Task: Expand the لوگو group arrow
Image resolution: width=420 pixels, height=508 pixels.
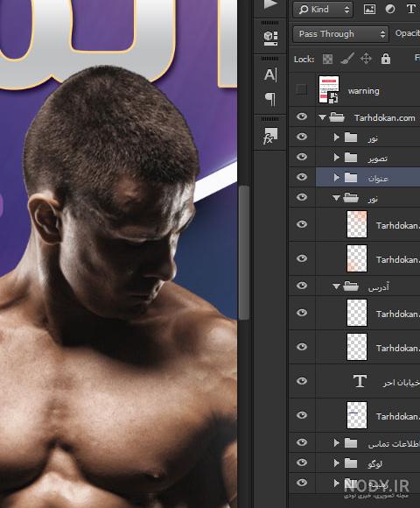Action: point(337,463)
